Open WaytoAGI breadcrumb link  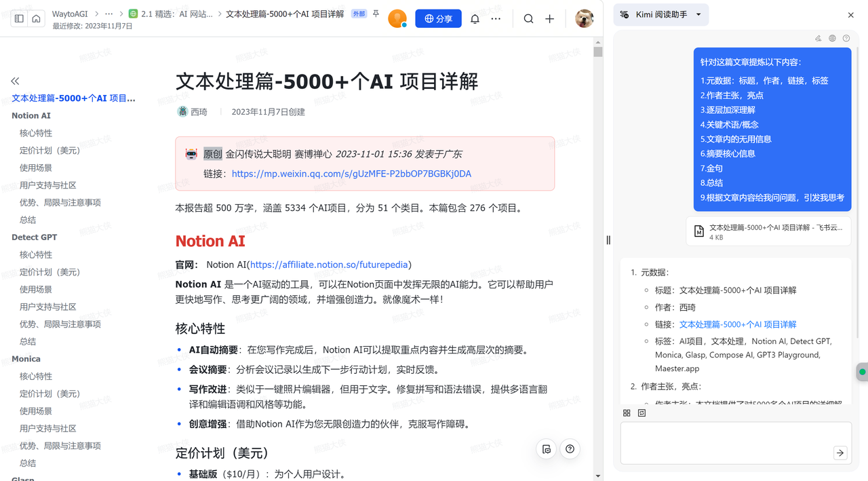70,14
